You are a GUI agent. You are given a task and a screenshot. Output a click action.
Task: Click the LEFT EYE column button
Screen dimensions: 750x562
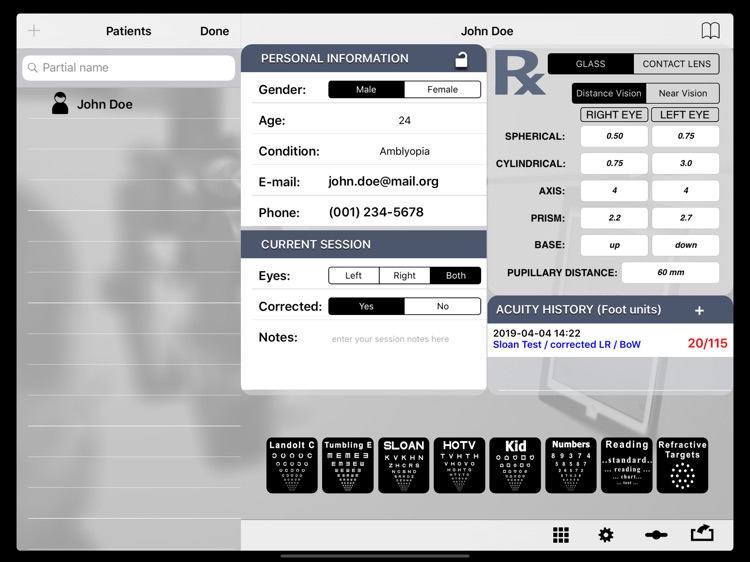(x=685, y=115)
